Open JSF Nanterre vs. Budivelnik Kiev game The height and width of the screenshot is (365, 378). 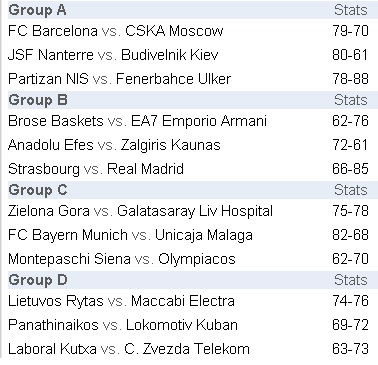pos(113,55)
